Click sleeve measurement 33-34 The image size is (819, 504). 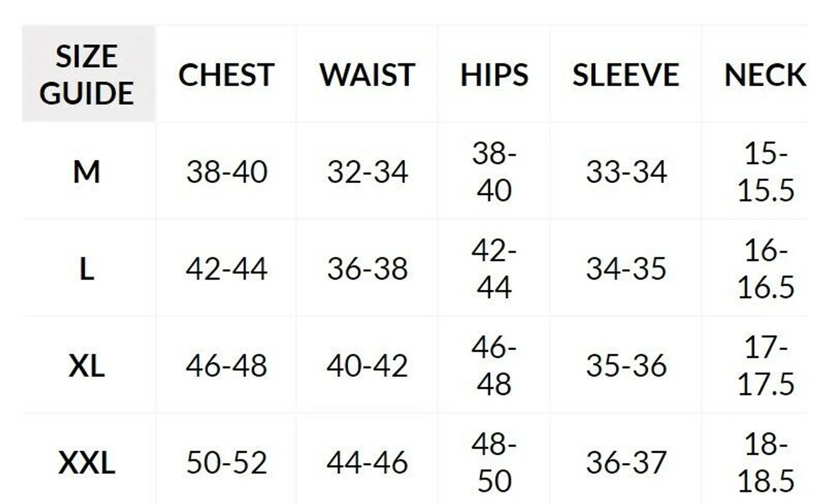click(x=626, y=172)
